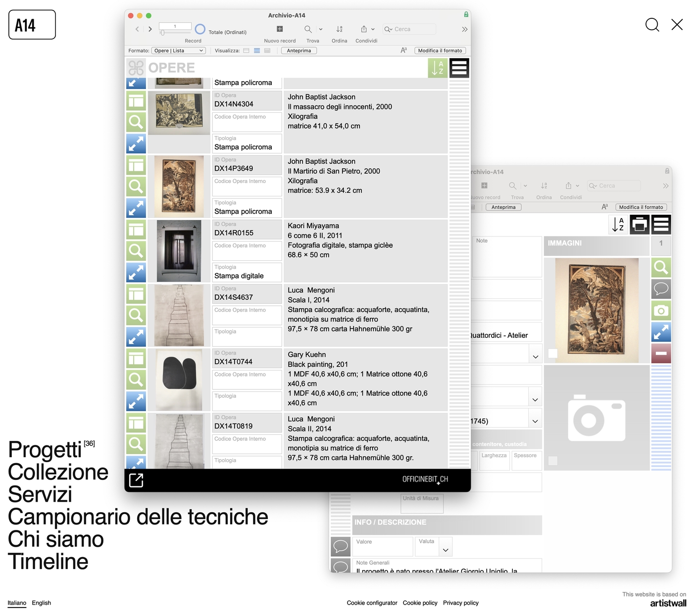Click blue expand arrows for DX14R0155 row
Viewport: 693px width, 616px height.
136,273
